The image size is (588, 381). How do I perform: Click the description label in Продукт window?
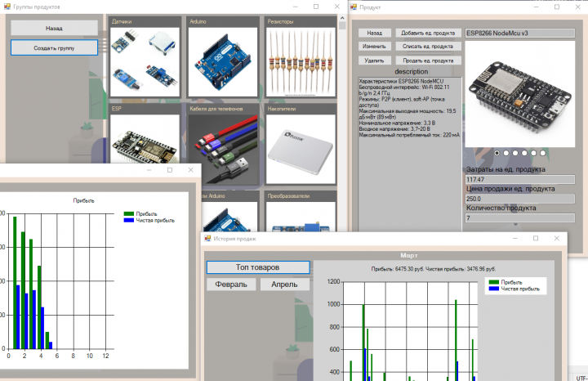pyautogui.click(x=411, y=71)
